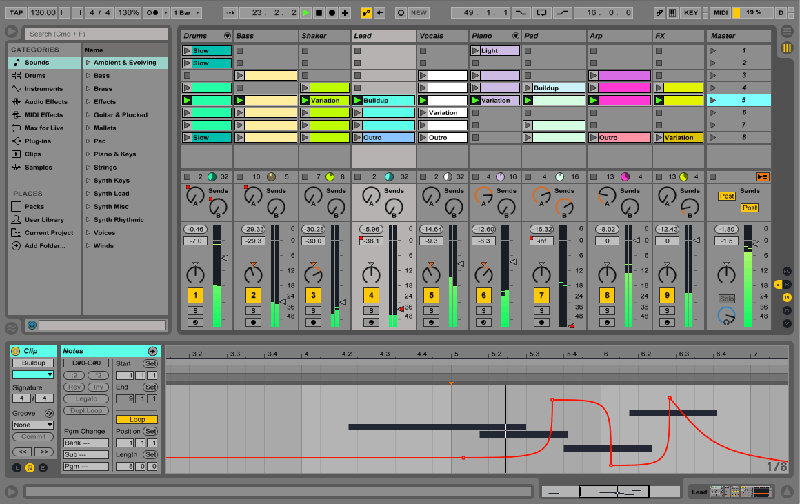Image resolution: width=800 pixels, height=504 pixels.
Task: Launch the Outro clip in Arp track
Action: point(593,138)
